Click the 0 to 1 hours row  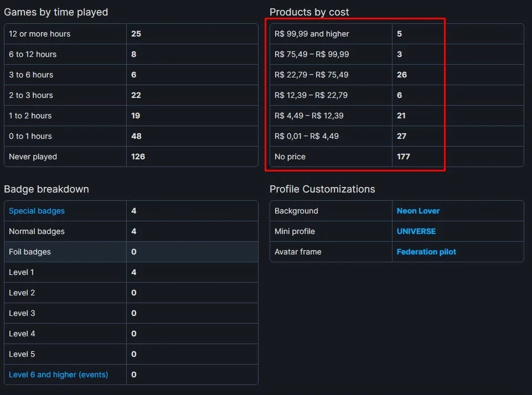point(131,136)
